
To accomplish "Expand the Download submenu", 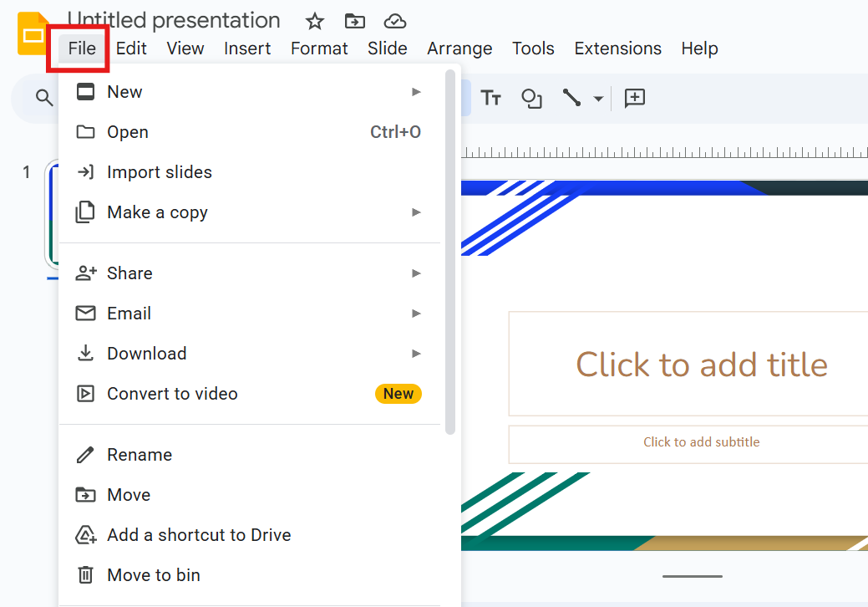I will point(250,354).
